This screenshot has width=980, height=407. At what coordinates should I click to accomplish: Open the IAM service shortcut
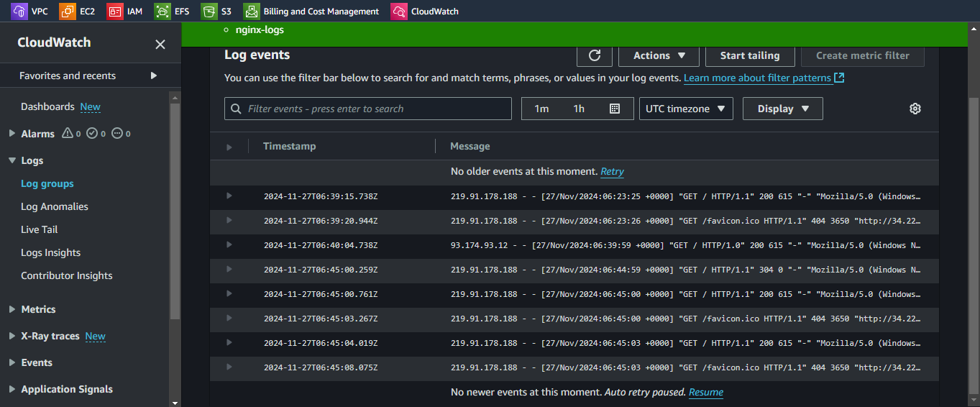coord(115,11)
